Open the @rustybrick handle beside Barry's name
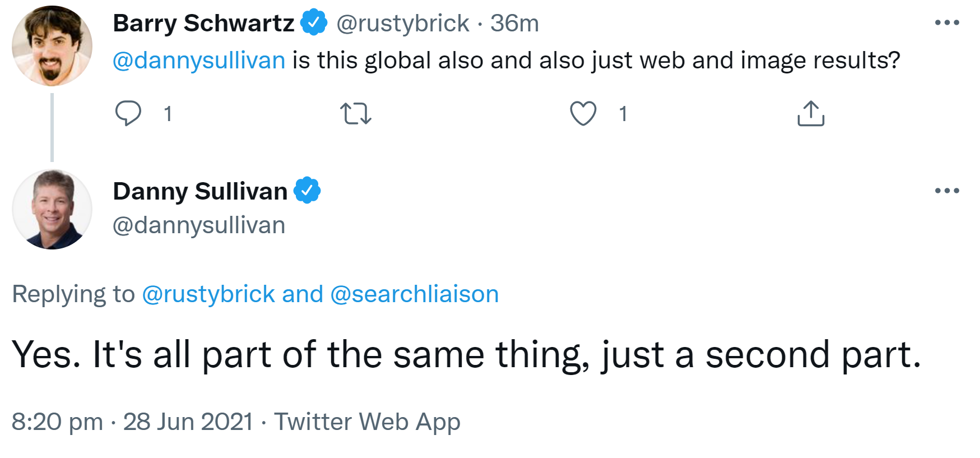Viewport: 980px width, 458px height. click(402, 24)
